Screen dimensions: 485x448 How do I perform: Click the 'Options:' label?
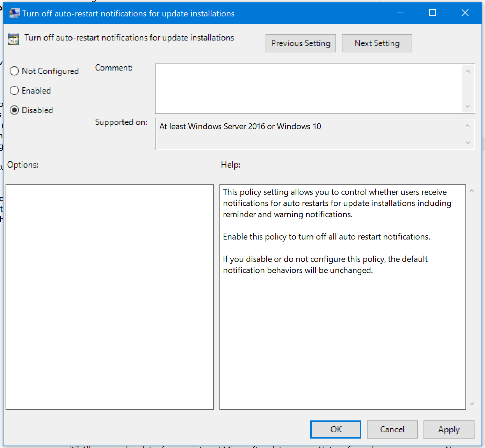coord(23,165)
